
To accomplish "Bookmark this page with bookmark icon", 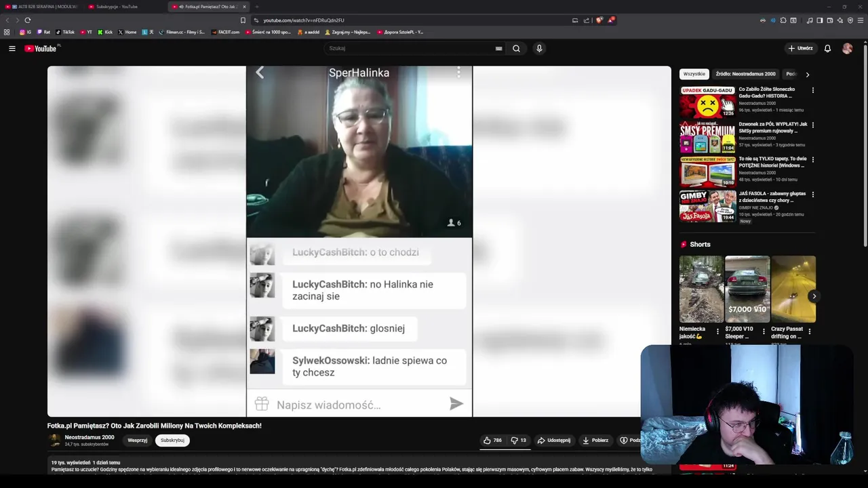I will (243, 20).
